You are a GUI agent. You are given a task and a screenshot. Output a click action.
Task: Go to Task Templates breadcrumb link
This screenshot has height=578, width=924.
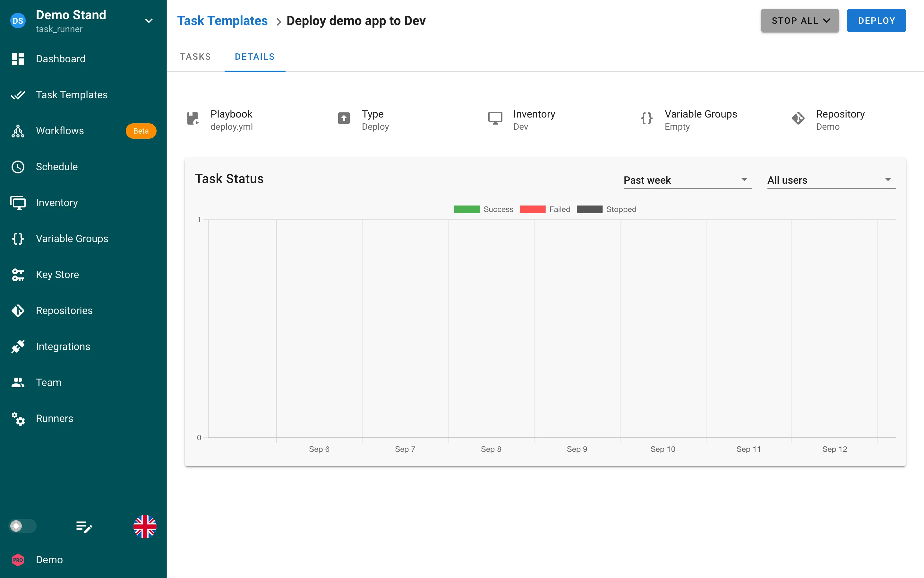(222, 21)
